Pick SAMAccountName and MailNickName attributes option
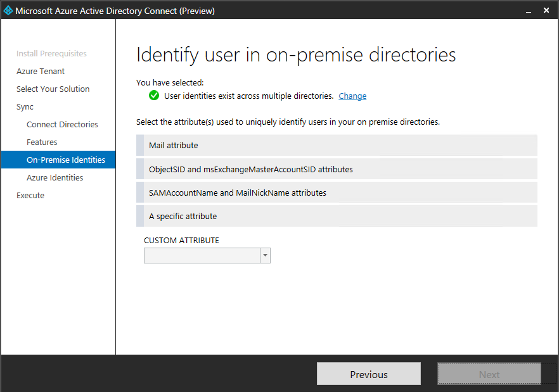The image size is (559, 392). coord(337,193)
